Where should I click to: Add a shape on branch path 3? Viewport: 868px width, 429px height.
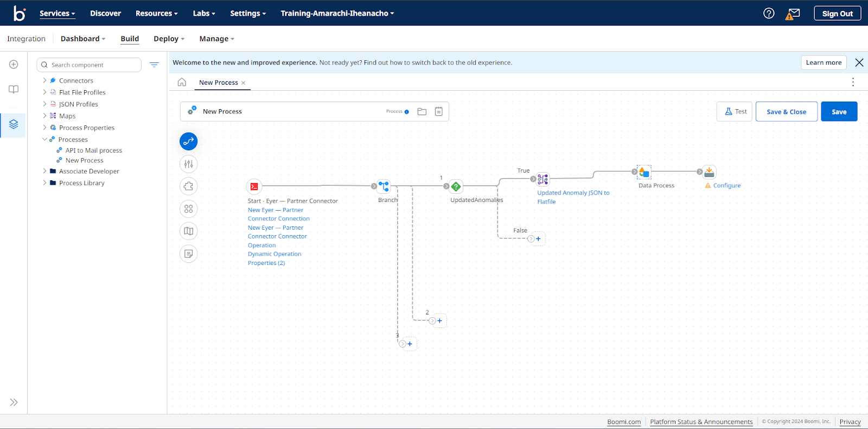coord(410,344)
